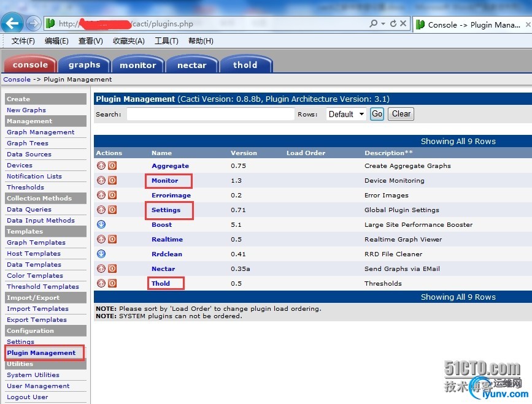The width and height of the screenshot is (532, 404).
Task: Open the 收藏夹(A) favorites menu
Action: 129,41
